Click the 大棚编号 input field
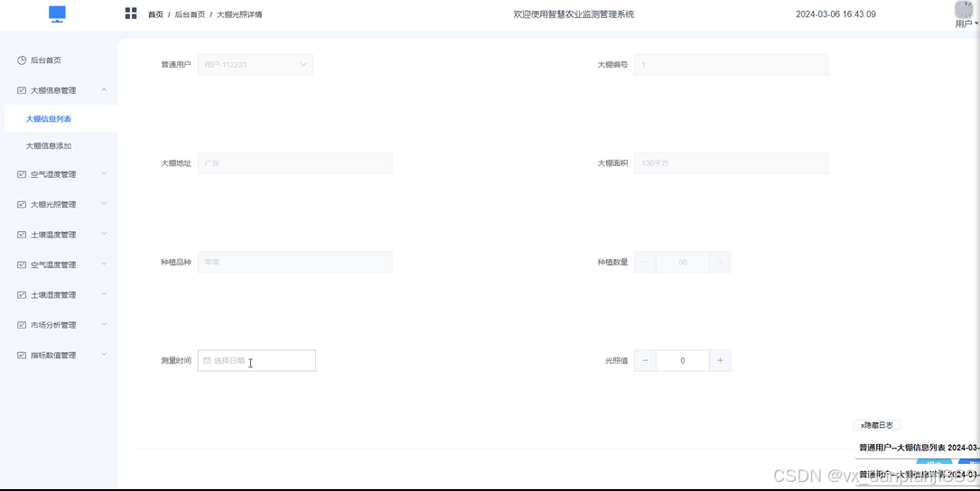 point(732,64)
